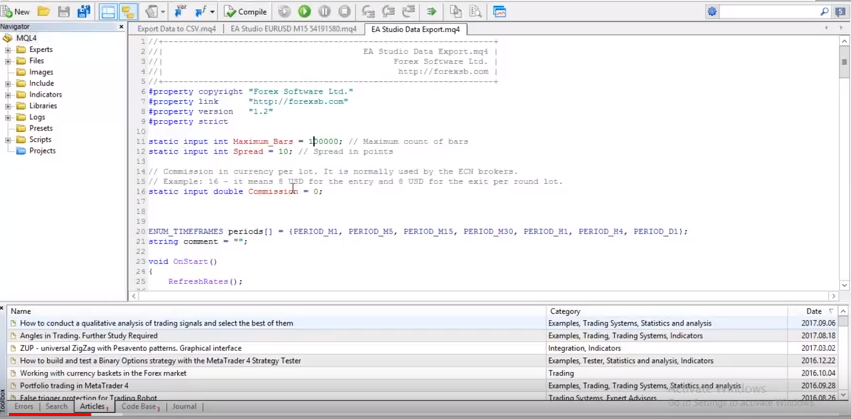This screenshot has width=851, height=419.
Task: Click the code editor horizontal scroll right arrow
Action: tap(834, 296)
